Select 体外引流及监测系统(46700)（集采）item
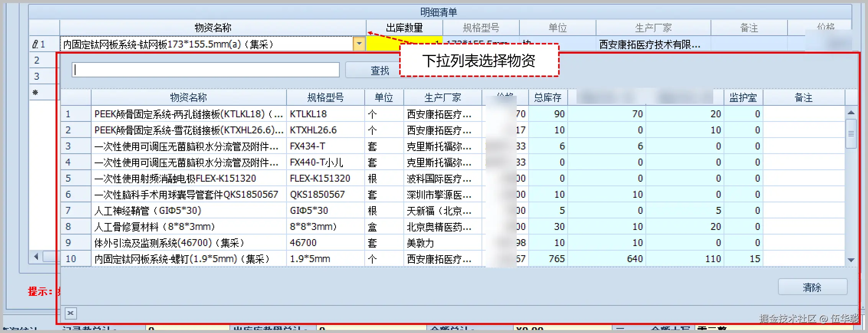 (188, 243)
